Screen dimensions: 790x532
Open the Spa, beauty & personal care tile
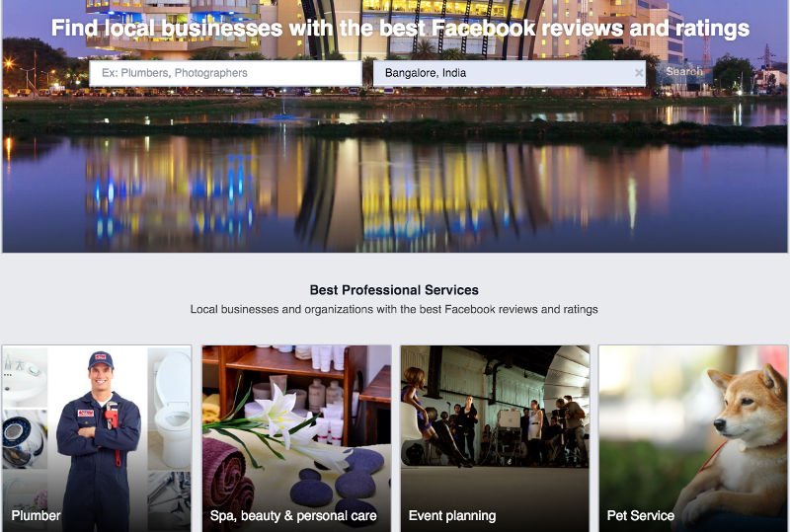click(x=297, y=438)
